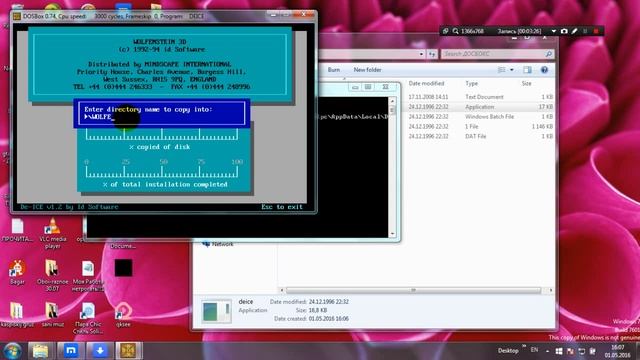This screenshot has width=640, height=360.
Task: Open the Explorer address bar history dropdown
Action: pyautogui.click(x=421, y=54)
